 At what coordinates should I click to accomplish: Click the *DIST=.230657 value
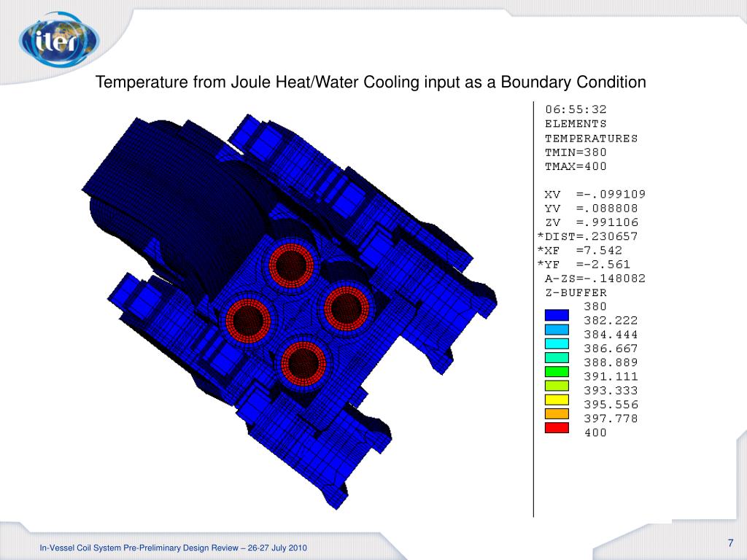tap(587, 236)
